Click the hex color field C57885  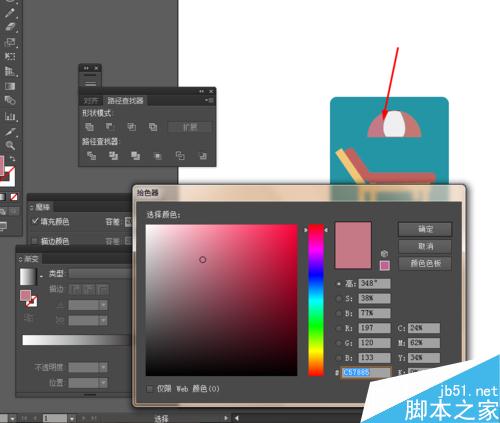[366, 372]
